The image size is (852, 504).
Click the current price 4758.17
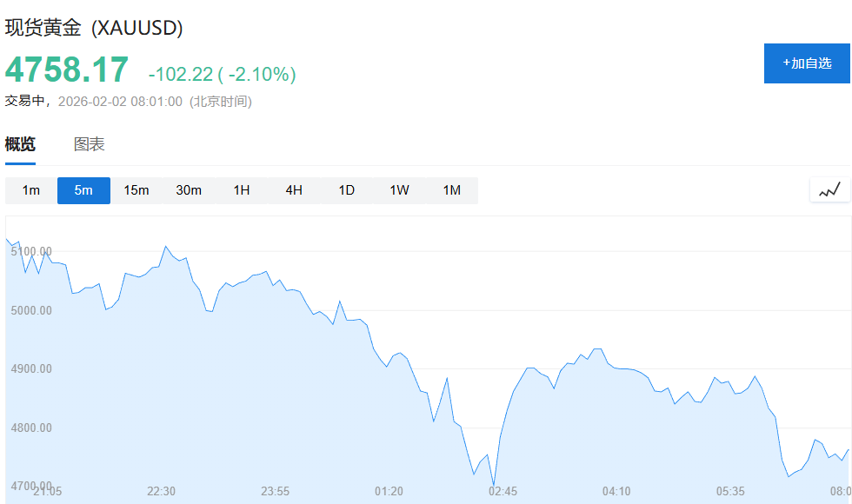(x=67, y=70)
